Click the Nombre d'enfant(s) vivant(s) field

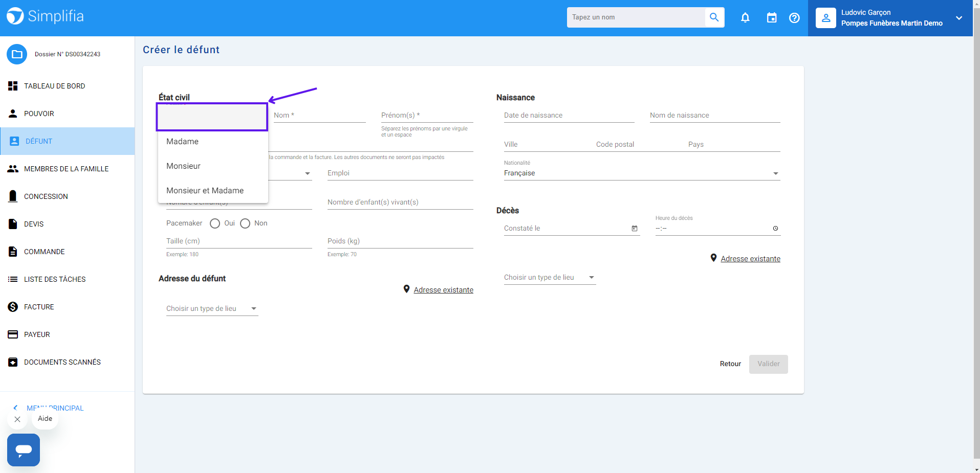(400, 202)
